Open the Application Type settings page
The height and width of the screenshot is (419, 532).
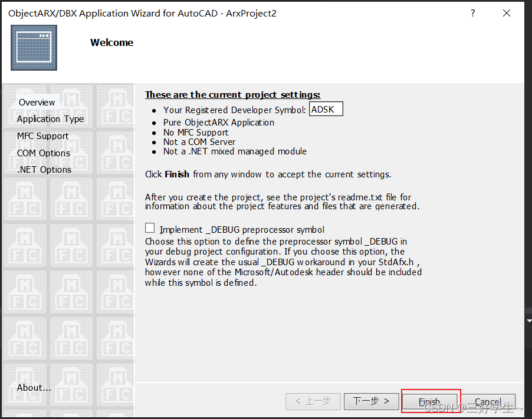[x=50, y=118]
